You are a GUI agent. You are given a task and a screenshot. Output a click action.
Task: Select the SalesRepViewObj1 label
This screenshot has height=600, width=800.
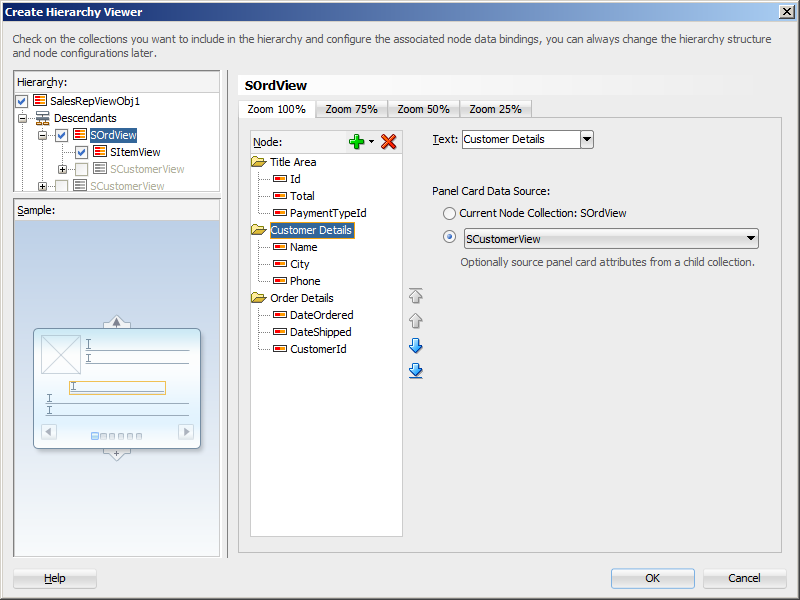pyautogui.click(x=95, y=101)
